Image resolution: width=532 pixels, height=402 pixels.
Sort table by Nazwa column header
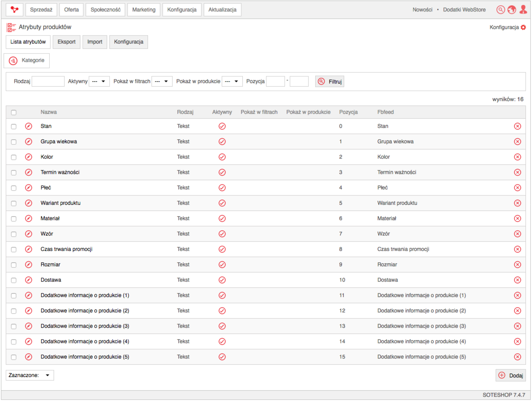coord(49,112)
